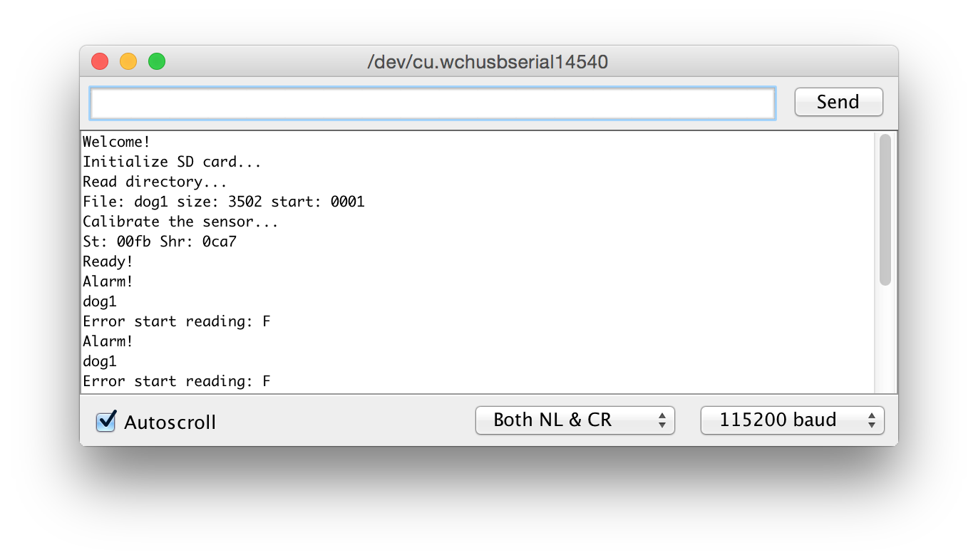Toggle the Autoscroll checkbox
Image resolution: width=978 pixels, height=560 pixels.
tap(105, 421)
